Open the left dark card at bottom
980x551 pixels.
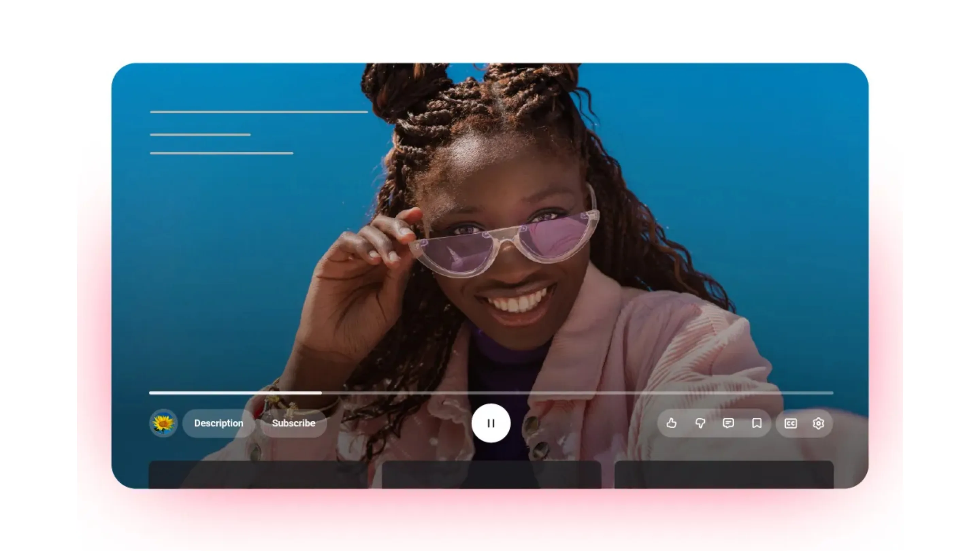click(258, 474)
